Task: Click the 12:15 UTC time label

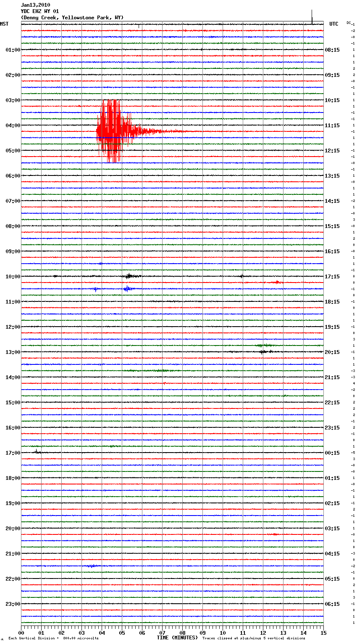Action: click(332, 151)
